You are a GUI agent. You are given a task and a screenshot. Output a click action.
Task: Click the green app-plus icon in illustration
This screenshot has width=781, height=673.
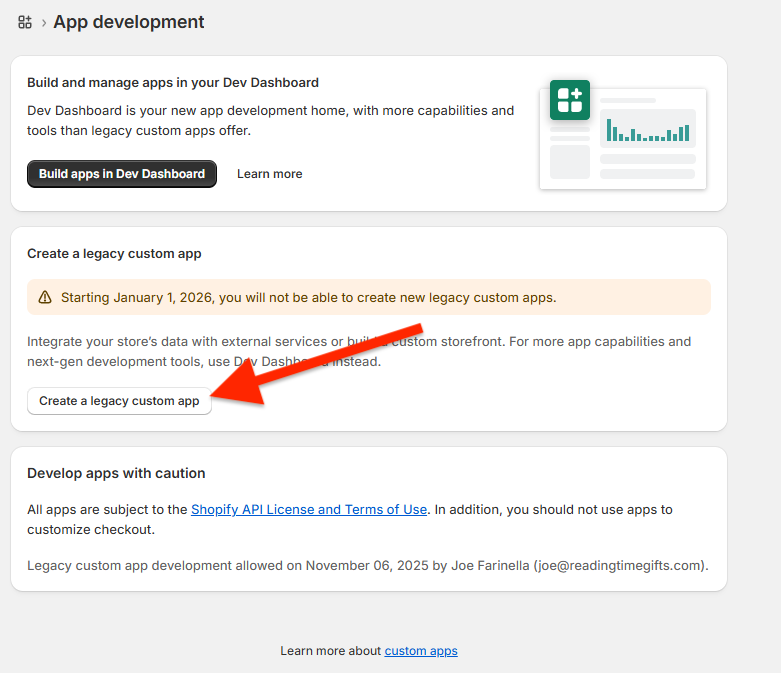point(569,100)
